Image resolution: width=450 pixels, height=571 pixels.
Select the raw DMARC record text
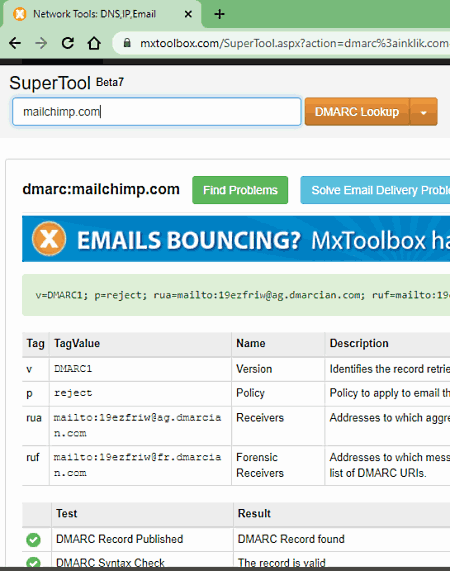(x=242, y=295)
